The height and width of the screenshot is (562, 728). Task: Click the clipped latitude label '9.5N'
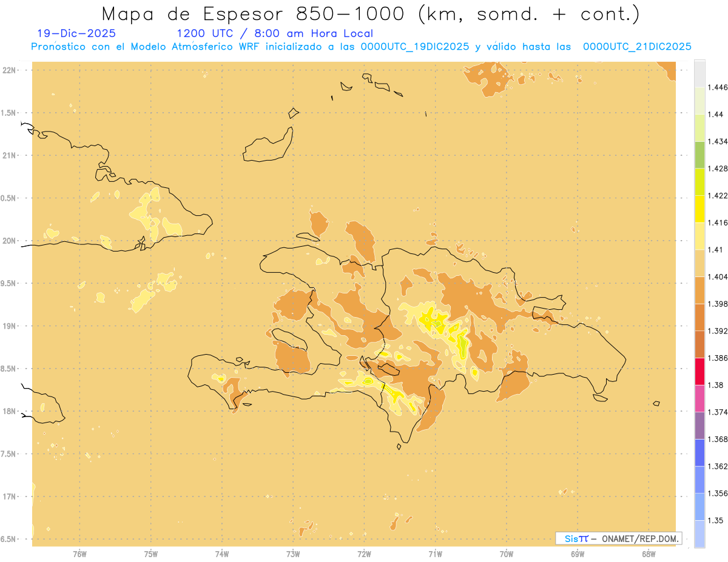point(8,284)
